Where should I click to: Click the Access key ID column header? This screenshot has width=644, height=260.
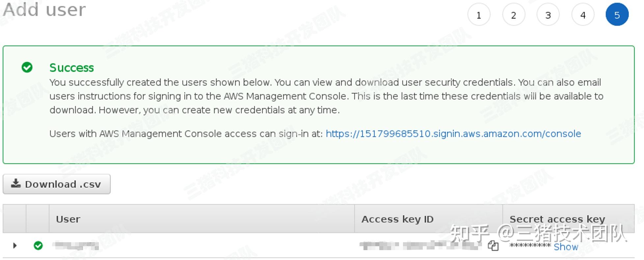point(397,219)
